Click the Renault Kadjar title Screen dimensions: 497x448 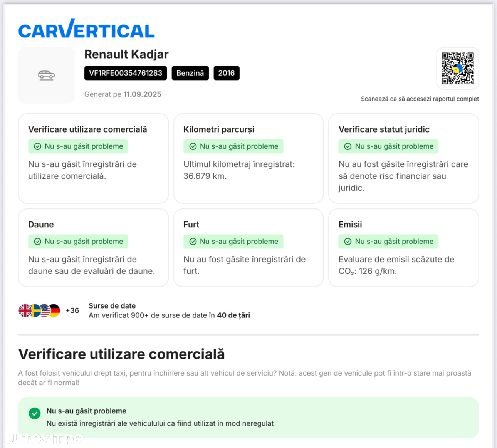126,54
